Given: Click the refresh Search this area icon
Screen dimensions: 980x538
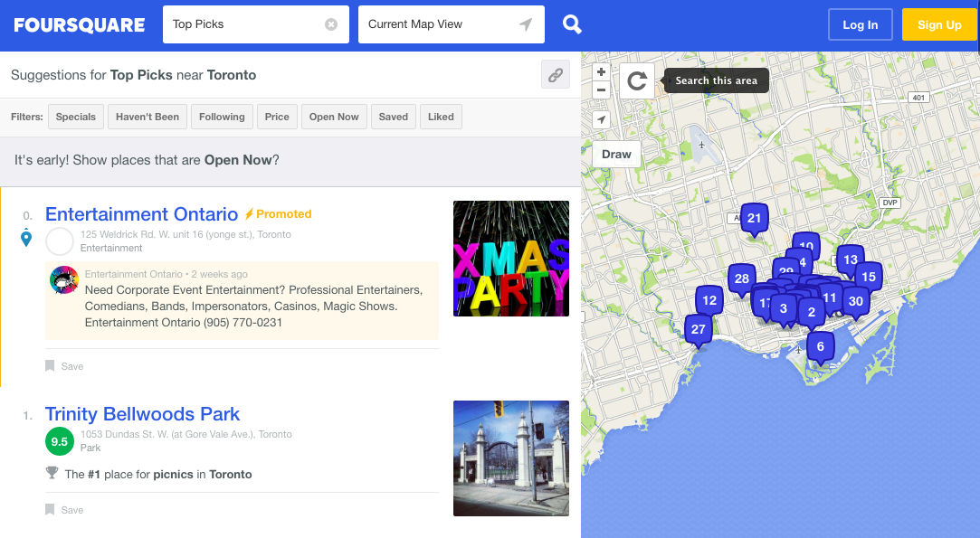Looking at the screenshot, I should click(x=637, y=81).
